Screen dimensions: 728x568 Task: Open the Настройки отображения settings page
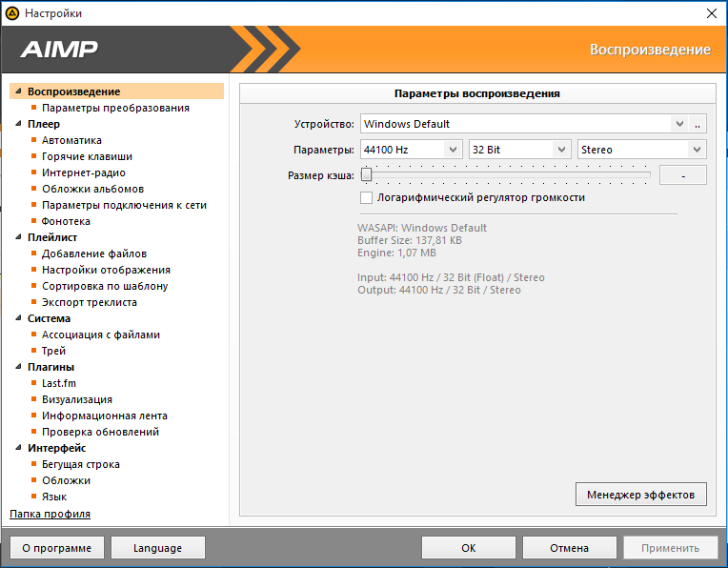[106, 270]
